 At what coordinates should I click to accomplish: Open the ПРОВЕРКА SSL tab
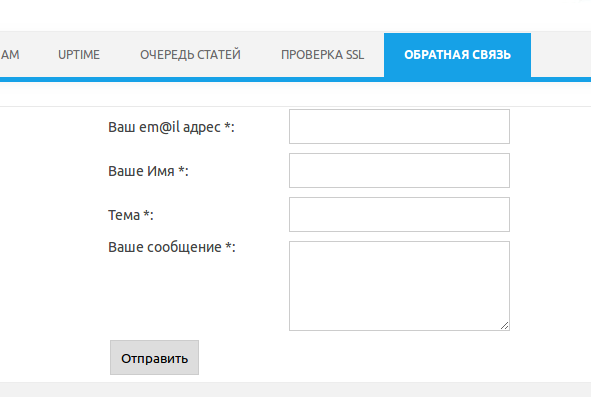point(323,55)
